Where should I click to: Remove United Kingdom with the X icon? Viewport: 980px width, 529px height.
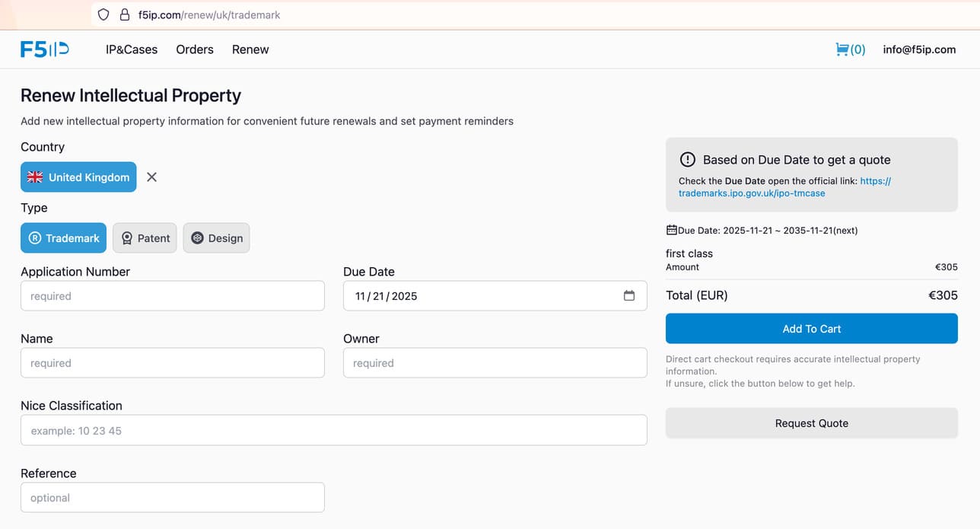coord(151,177)
